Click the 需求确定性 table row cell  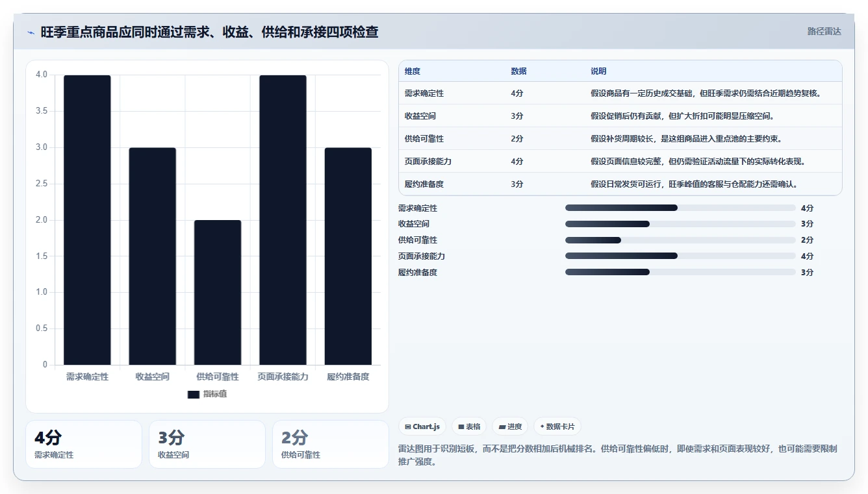point(424,93)
